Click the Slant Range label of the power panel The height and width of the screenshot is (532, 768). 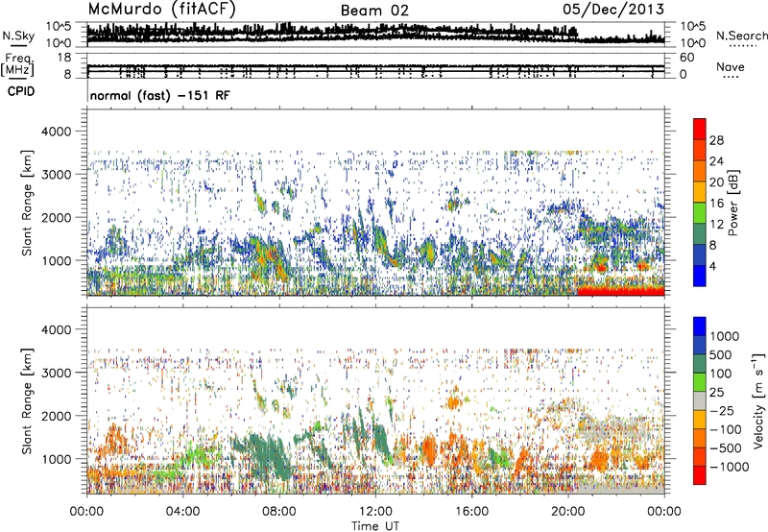coord(27,203)
